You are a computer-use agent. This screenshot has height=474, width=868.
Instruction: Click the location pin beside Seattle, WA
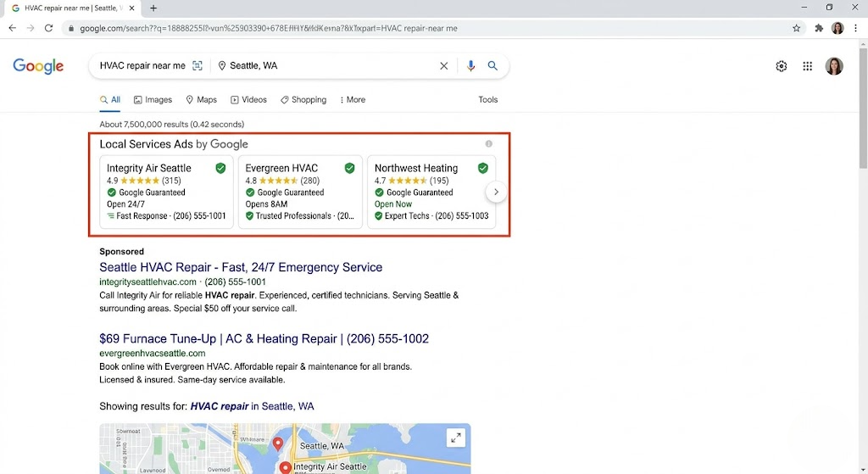[222, 66]
